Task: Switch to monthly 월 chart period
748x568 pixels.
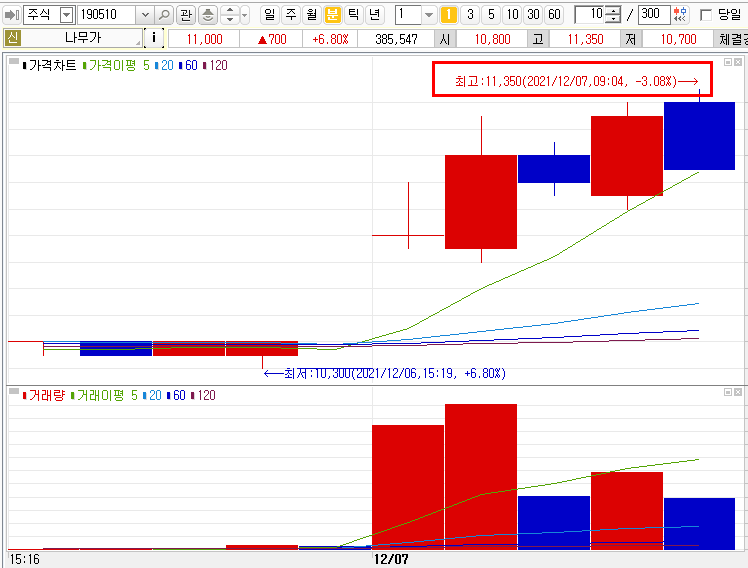Action: point(312,15)
